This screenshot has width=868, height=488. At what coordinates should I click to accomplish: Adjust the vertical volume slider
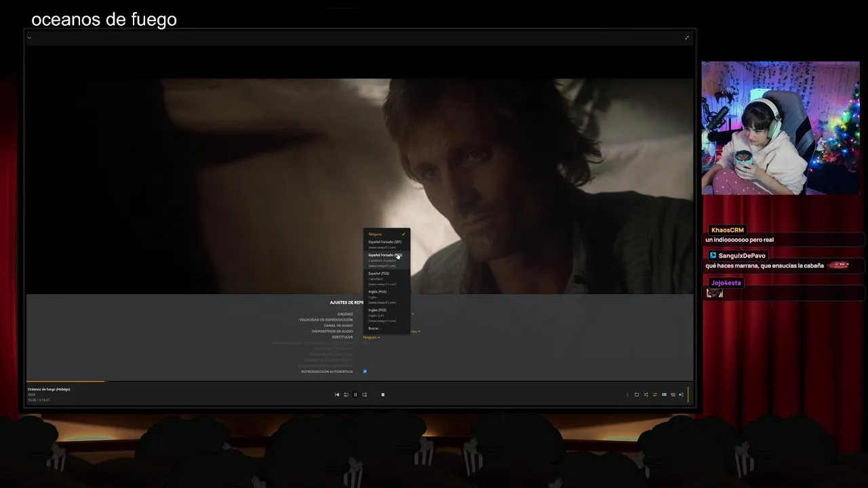point(688,394)
